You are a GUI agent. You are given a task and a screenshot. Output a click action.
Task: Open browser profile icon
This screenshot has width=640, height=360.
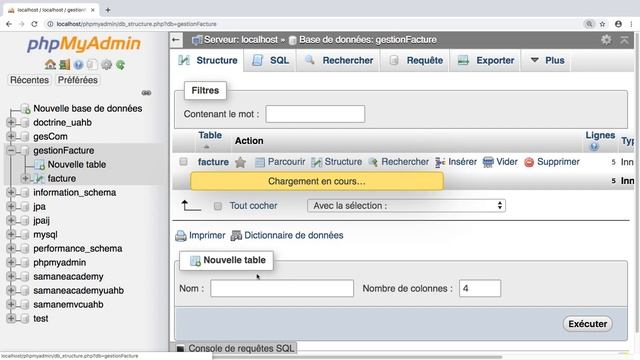pyautogui.click(x=618, y=24)
